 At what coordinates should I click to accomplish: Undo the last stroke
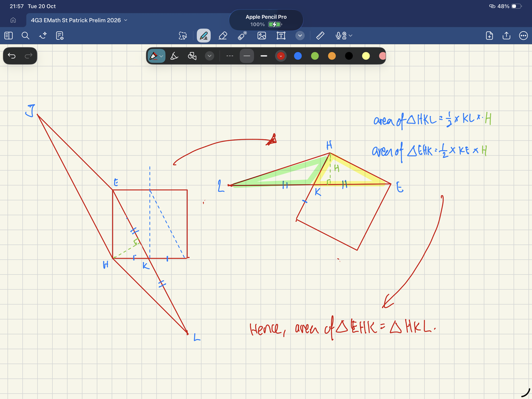point(11,56)
